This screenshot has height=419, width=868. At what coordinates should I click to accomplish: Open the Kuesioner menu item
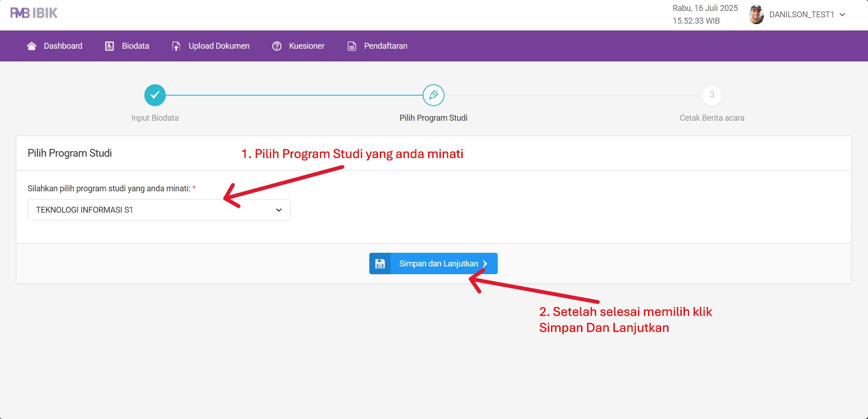306,46
